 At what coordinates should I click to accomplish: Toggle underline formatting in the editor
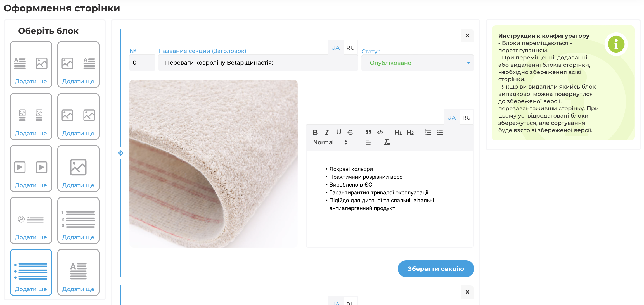coord(338,132)
